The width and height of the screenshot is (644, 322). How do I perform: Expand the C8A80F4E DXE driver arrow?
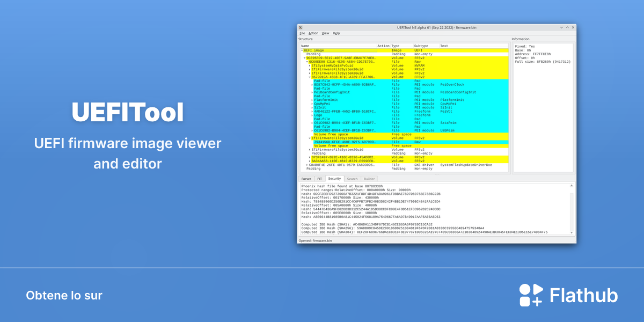coord(307,165)
